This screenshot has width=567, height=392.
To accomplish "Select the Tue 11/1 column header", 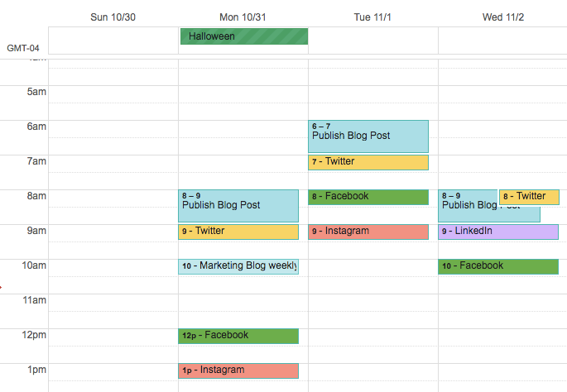I will click(372, 17).
